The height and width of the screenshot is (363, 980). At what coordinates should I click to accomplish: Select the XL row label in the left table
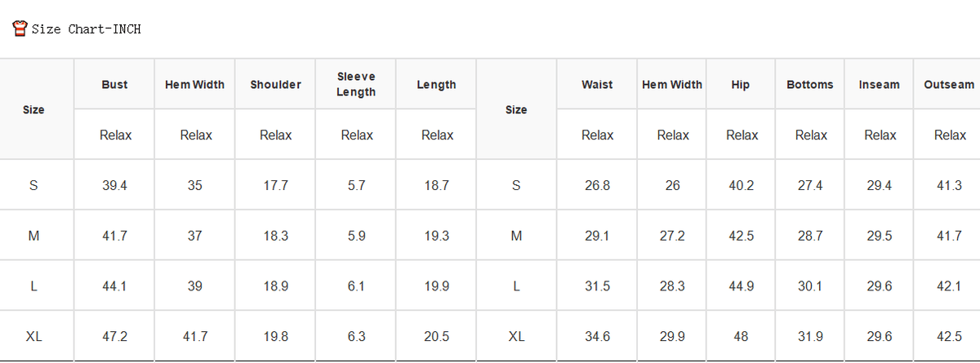tap(33, 336)
